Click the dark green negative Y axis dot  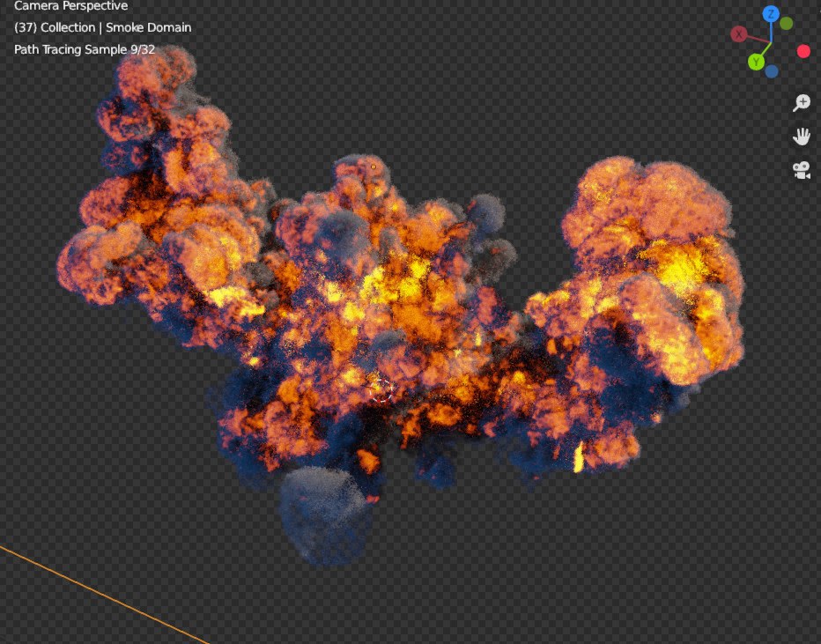[787, 24]
